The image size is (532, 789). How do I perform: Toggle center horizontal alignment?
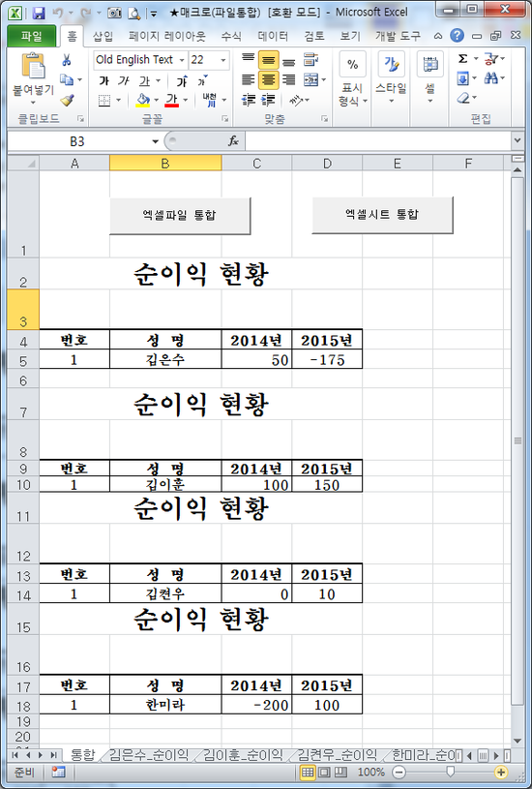click(x=269, y=79)
